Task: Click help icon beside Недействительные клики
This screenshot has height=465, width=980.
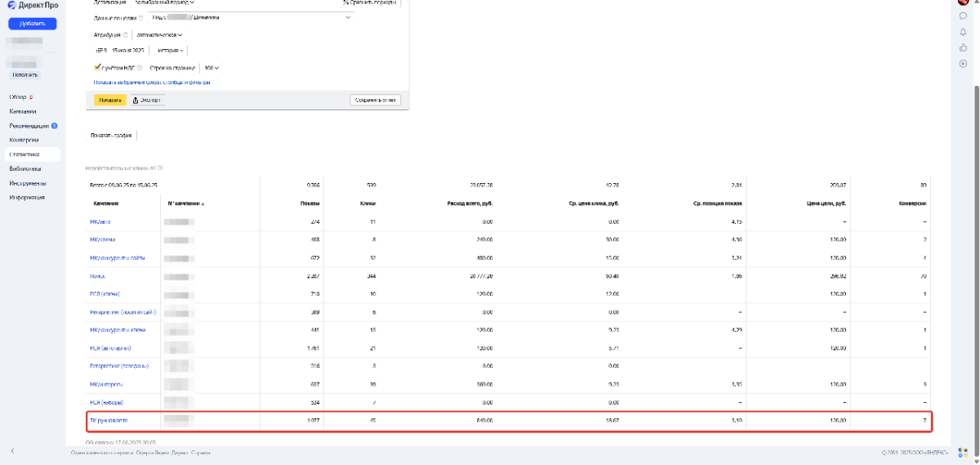Action: (x=160, y=168)
